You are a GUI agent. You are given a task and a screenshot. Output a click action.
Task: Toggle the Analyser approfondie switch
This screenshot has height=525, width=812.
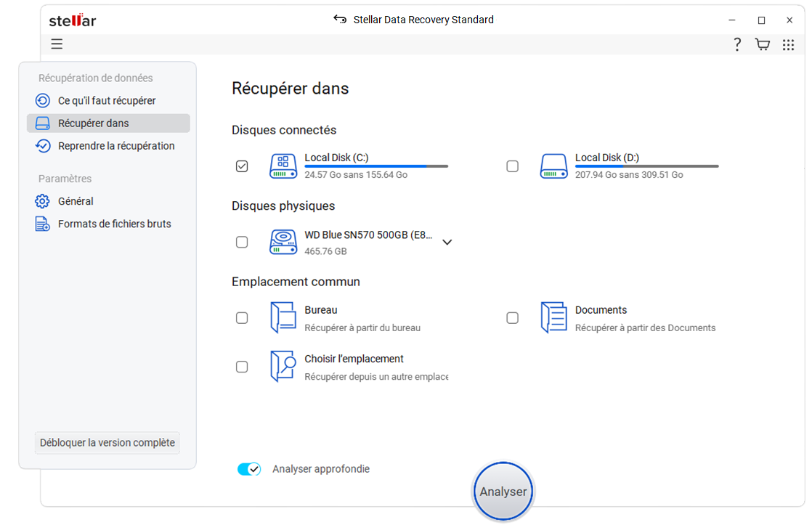coord(249,469)
